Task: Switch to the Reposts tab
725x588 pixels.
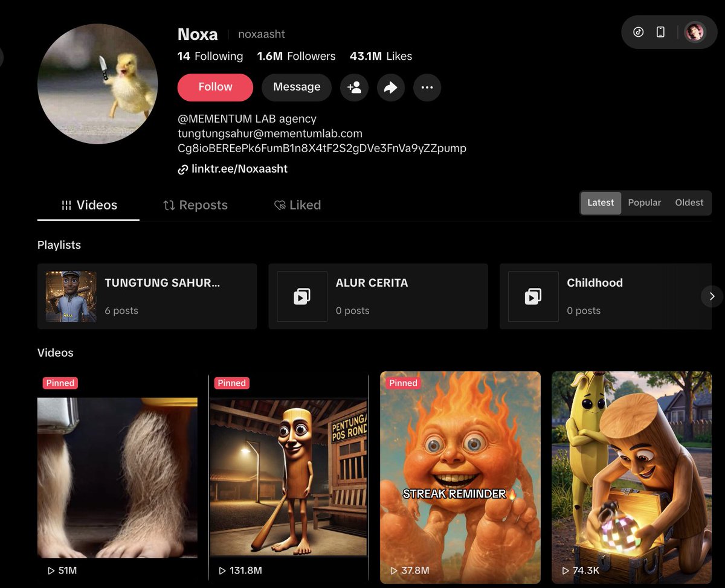Action: (195, 205)
